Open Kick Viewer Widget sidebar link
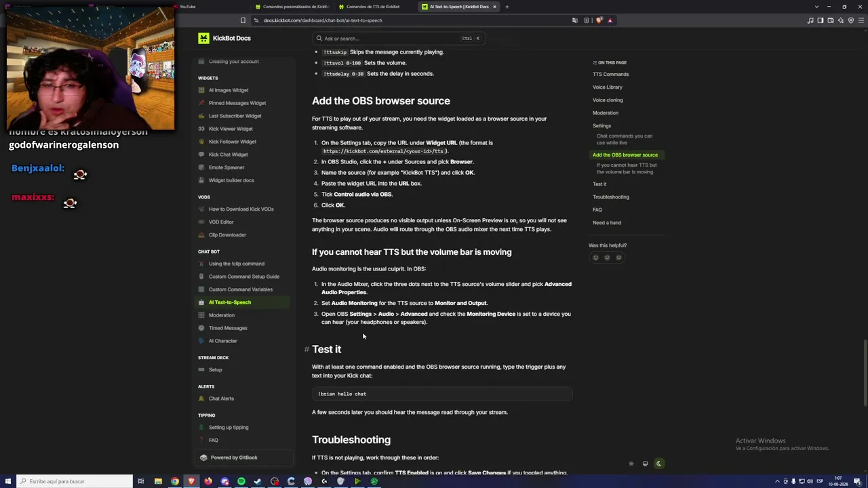 231,129
